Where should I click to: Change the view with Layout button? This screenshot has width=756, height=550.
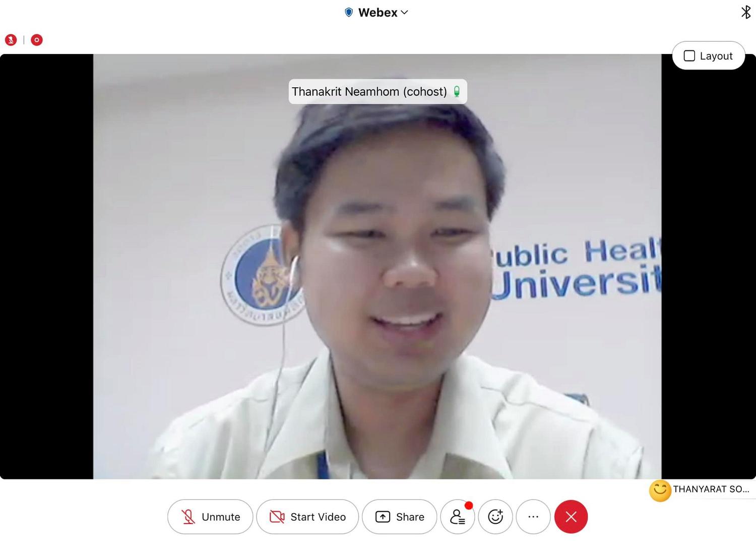click(708, 55)
